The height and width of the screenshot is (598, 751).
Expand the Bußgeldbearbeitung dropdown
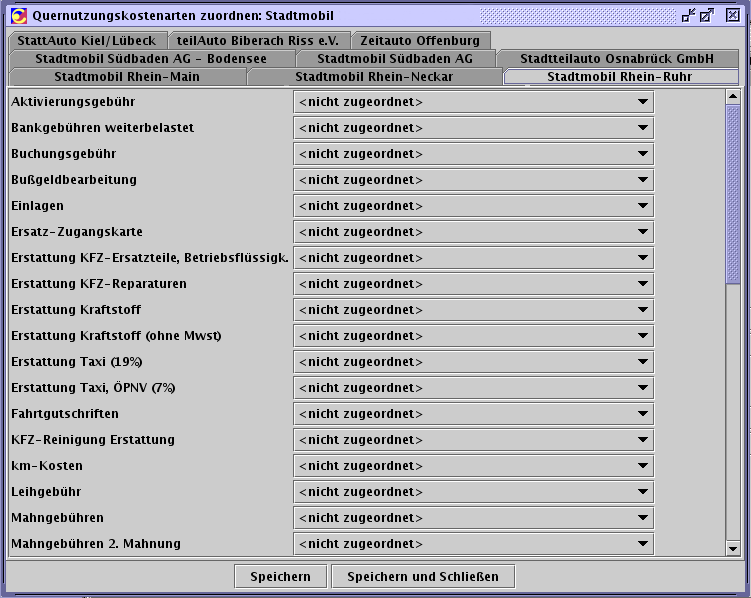tap(473, 180)
